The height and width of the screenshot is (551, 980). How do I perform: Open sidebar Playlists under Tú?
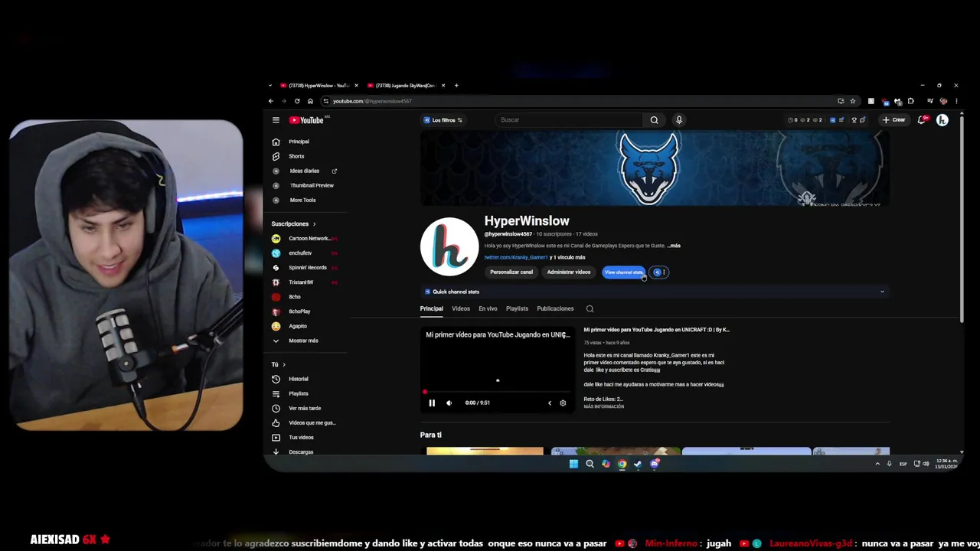click(298, 393)
